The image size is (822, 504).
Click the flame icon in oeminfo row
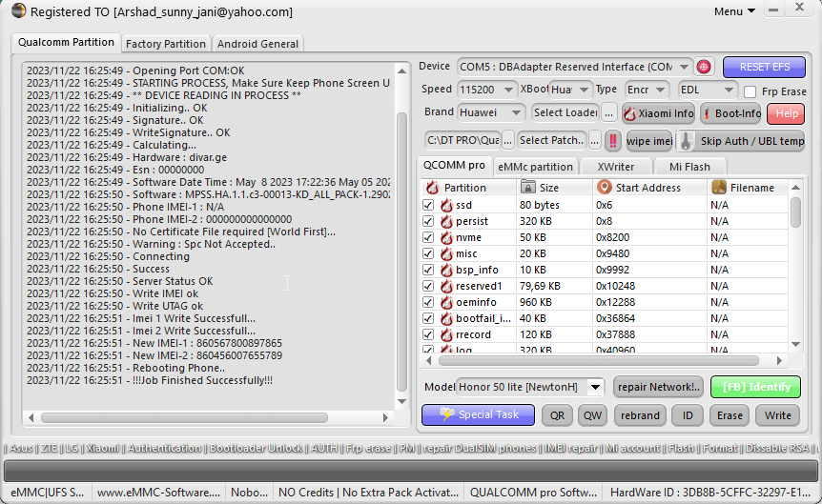click(x=446, y=302)
